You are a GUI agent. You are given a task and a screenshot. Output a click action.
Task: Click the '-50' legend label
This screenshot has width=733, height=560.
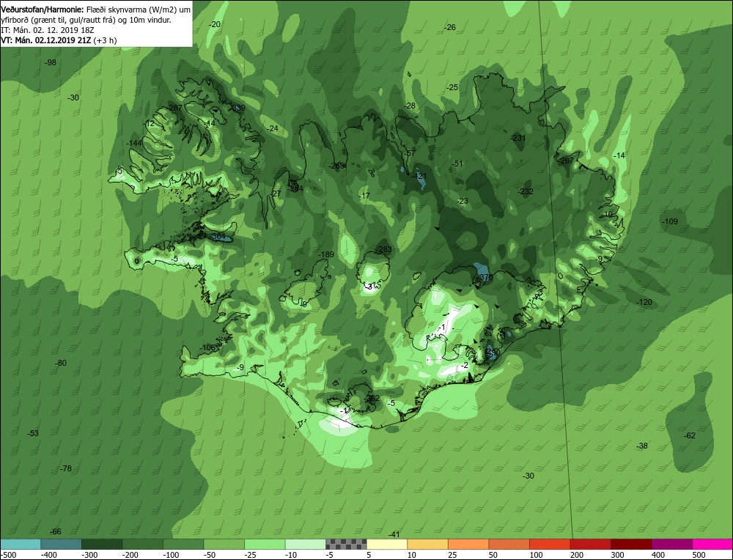coord(210,555)
